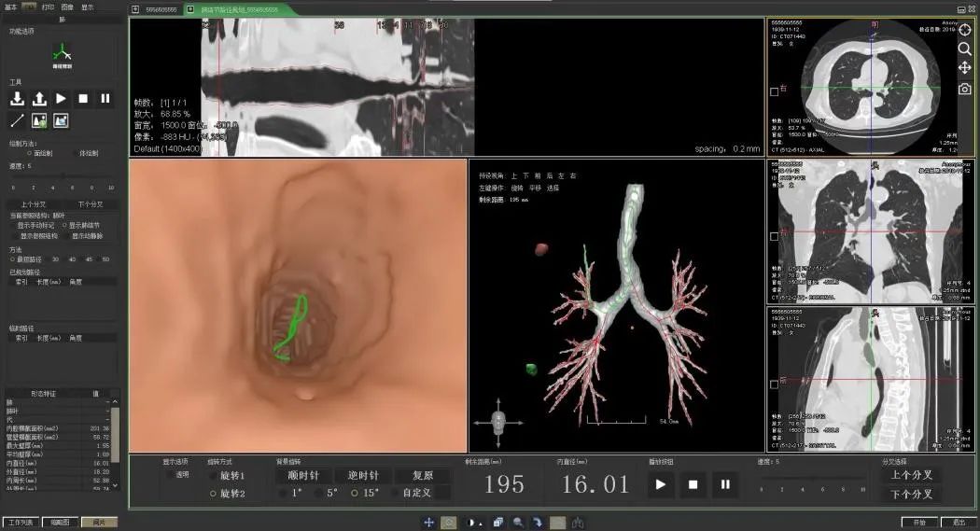This screenshot has width=980, height=531.
Task: Click the pause icon in left tools panel
Action: 105,98
